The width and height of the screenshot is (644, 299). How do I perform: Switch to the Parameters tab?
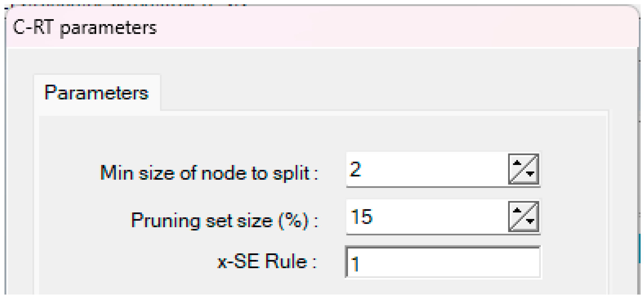click(x=96, y=93)
